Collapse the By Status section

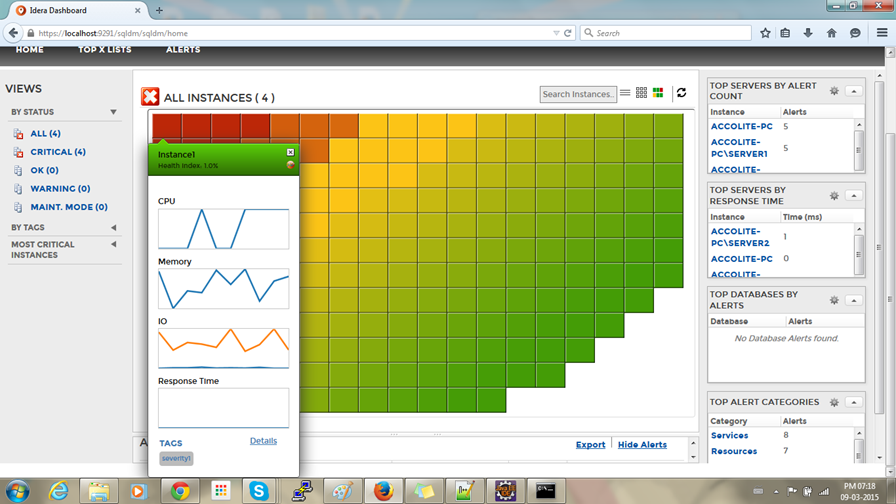(x=113, y=112)
